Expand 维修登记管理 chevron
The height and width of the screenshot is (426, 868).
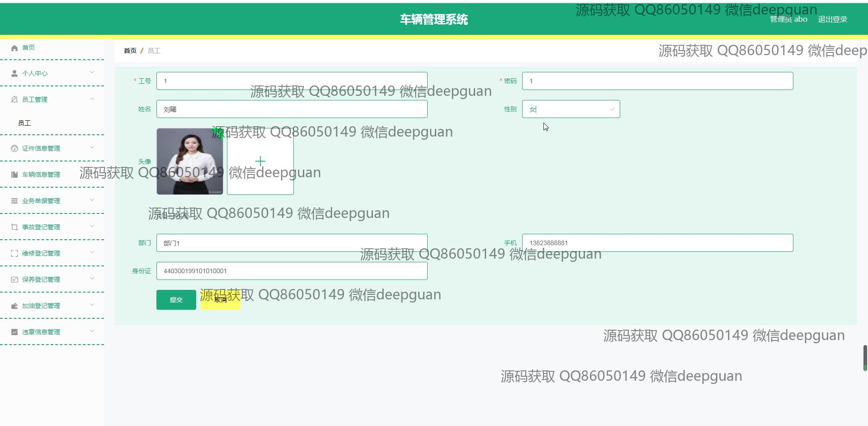[x=92, y=252]
